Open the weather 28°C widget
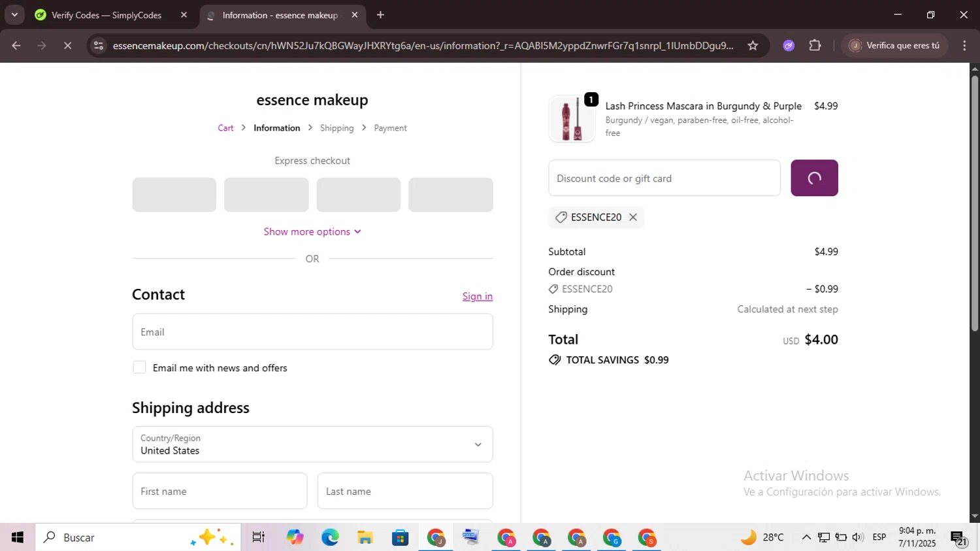980x551 pixels. pos(762,537)
